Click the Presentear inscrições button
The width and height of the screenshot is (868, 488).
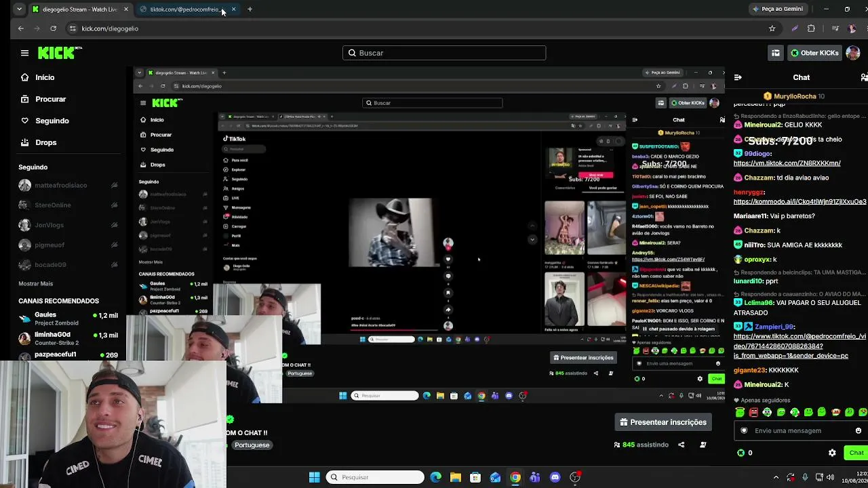(663, 422)
